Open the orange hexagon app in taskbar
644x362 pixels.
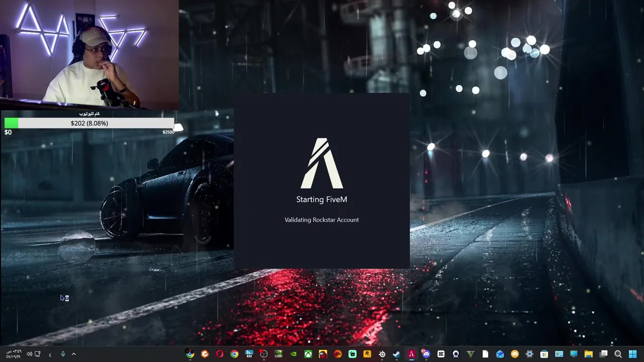click(x=205, y=354)
